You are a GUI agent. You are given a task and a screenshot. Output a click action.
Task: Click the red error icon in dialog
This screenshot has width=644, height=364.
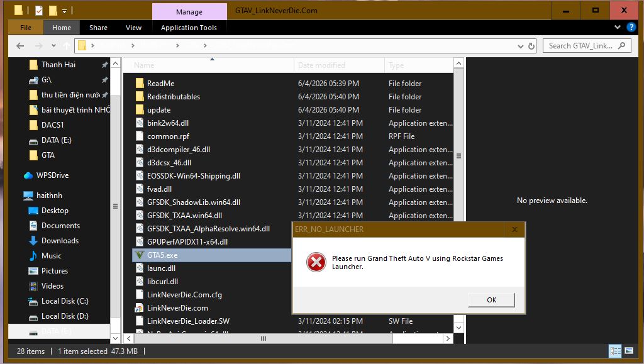pos(316,262)
